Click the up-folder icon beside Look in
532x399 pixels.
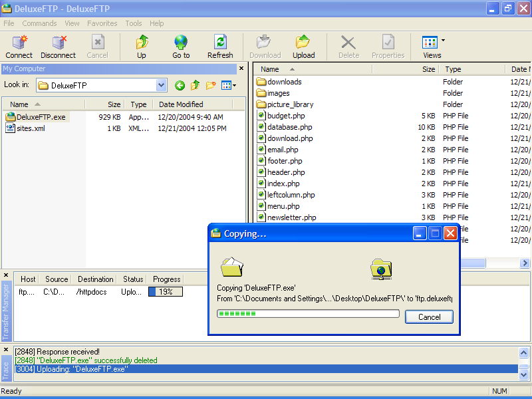(x=195, y=86)
